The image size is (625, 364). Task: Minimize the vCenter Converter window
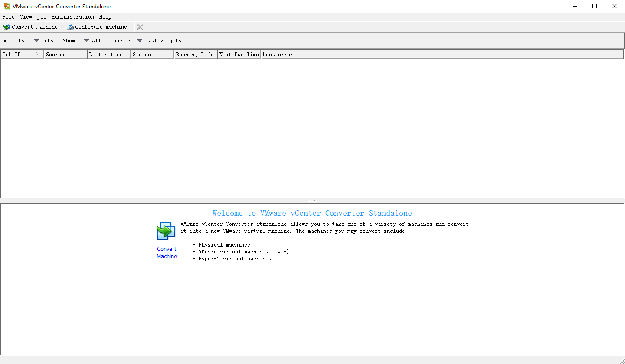pyautogui.click(x=575, y=6)
